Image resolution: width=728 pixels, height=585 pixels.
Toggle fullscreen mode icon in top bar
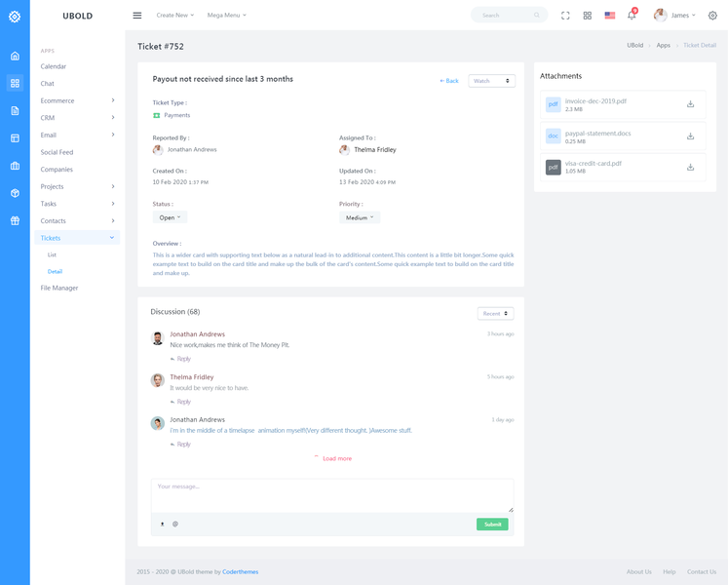[566, 16]
